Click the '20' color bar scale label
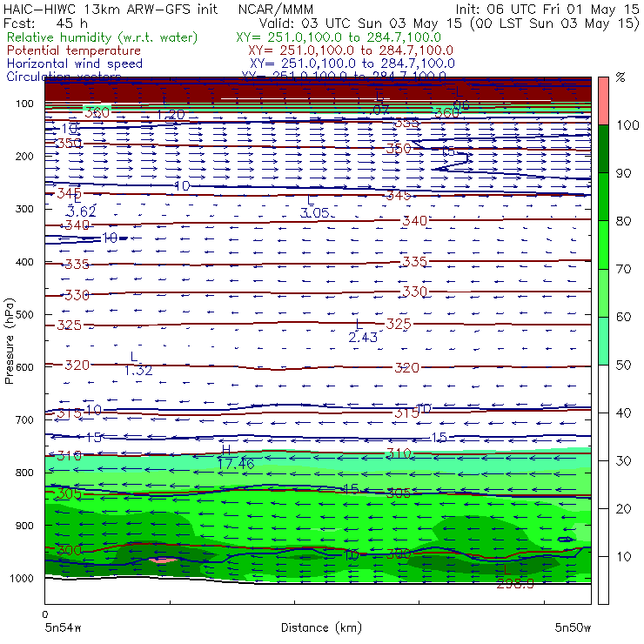Viewport: 644px width, 644px height. [623, 508]
